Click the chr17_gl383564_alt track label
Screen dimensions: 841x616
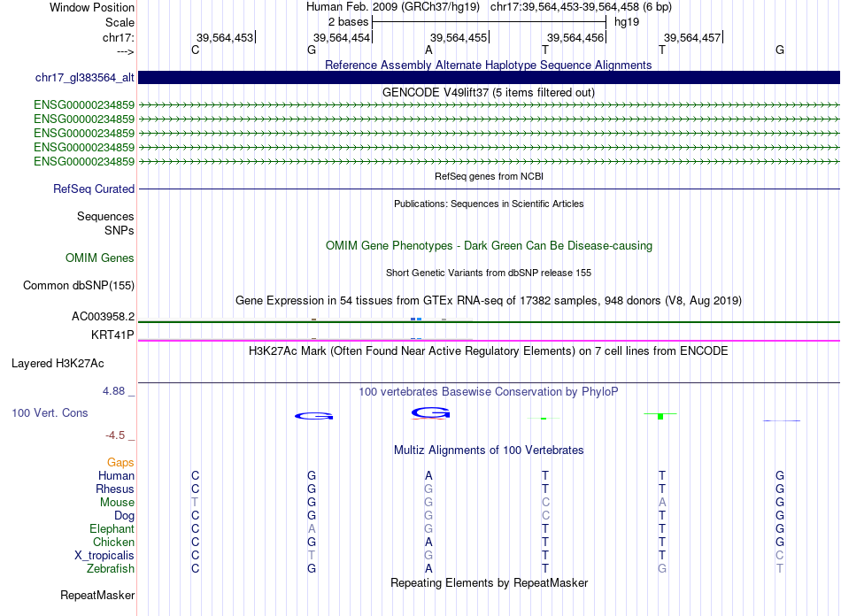(85, 78)
